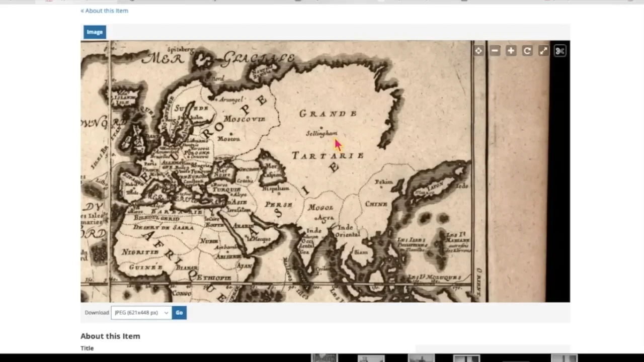Click the map image in the viewer
Screen dimensions: 644x362
point(325,171)
